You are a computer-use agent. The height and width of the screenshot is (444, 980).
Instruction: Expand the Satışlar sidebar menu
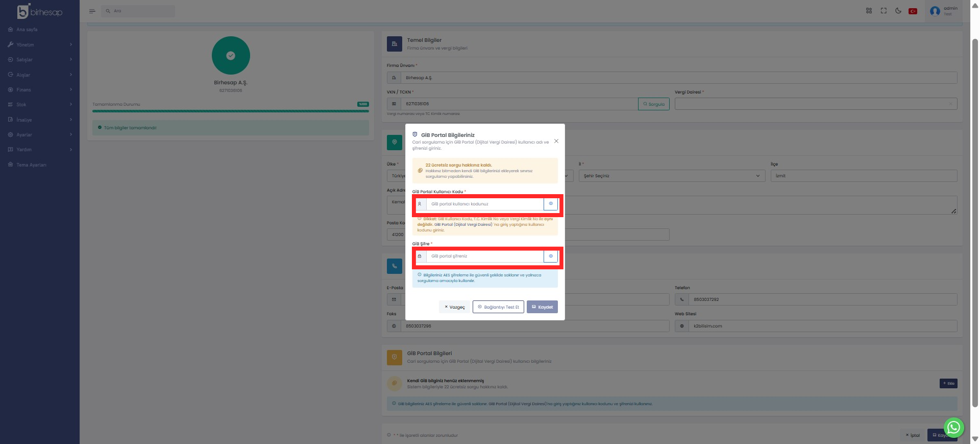40,60
